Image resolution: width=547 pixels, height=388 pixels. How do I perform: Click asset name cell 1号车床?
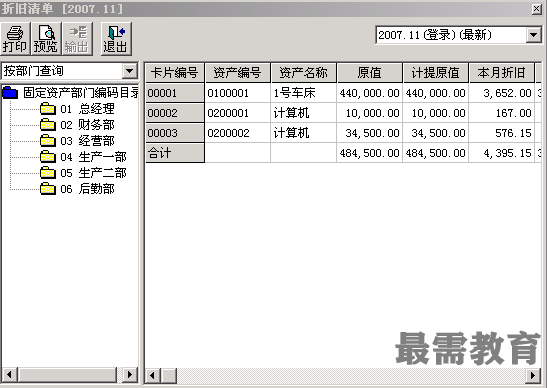coord(304,93)
